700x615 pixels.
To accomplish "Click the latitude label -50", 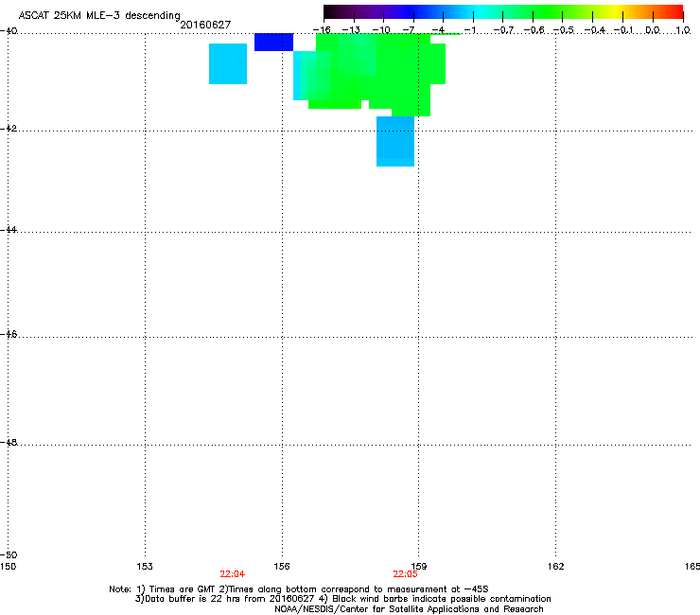I will coord(9,555).
